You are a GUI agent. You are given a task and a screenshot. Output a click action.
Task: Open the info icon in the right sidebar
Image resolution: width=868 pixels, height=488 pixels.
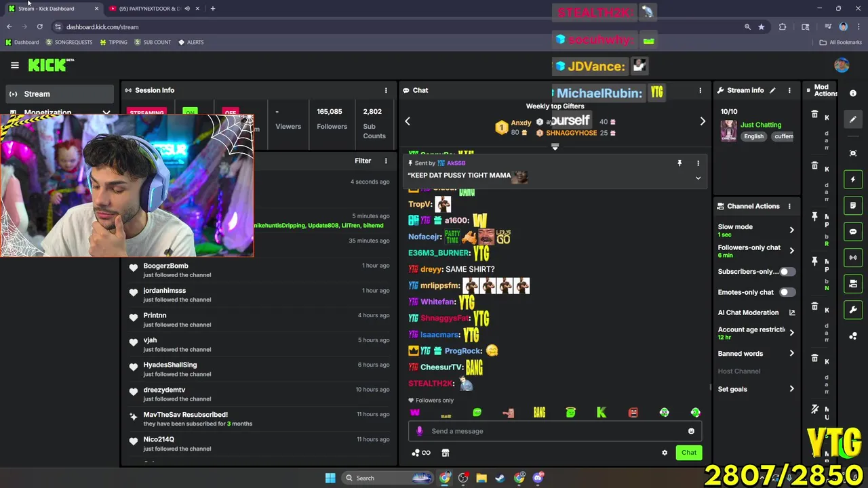coord(853,93)
